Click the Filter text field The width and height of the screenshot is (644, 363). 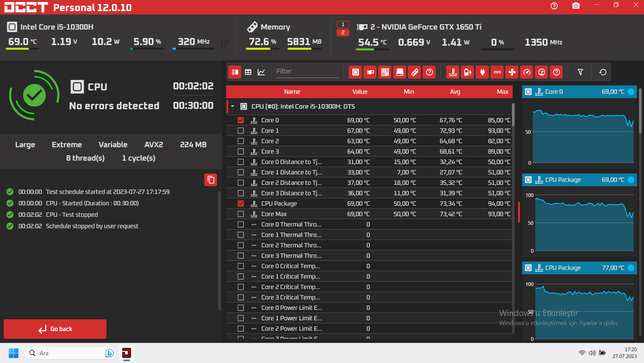coord(307,71)
